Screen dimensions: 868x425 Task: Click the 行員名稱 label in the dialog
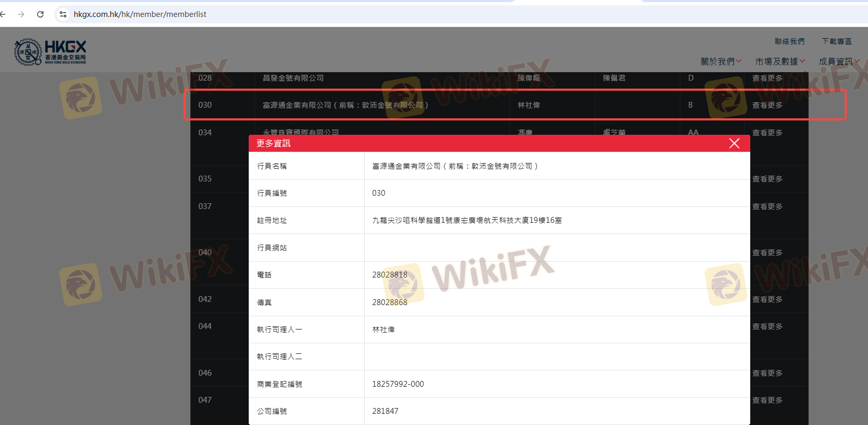point(272,166)
